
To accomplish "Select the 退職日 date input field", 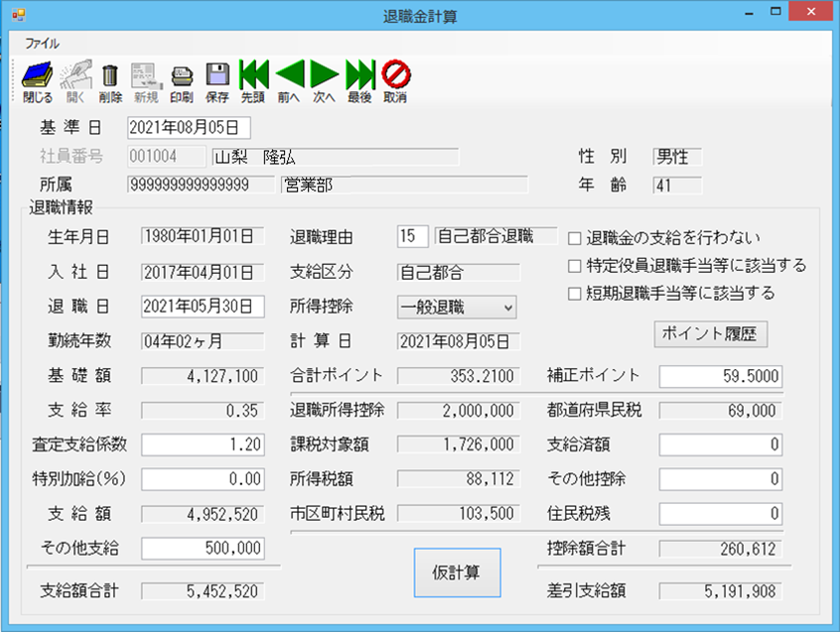I will [x=203, y=307].
